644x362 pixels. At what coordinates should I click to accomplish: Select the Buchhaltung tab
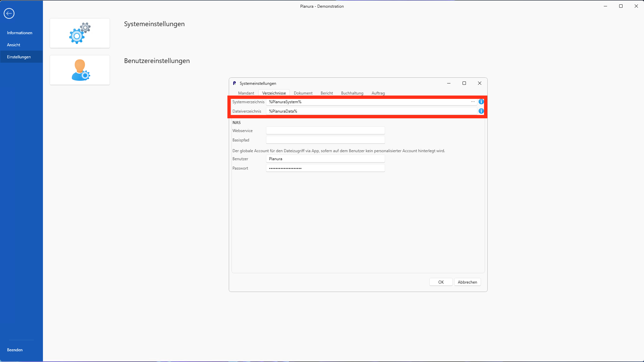click(352, 93)
